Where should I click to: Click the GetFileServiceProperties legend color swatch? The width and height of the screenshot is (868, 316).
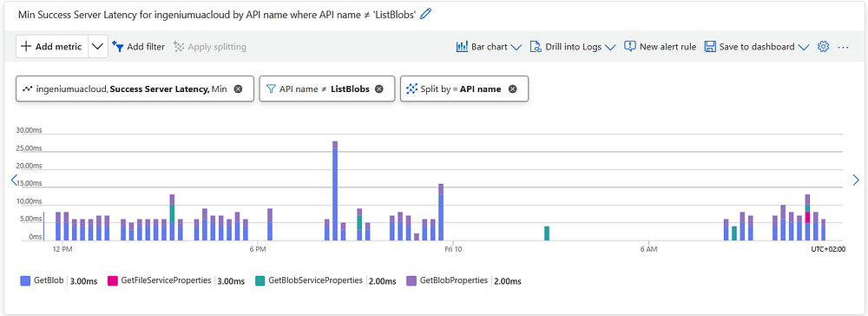click(x=112, y=280)
